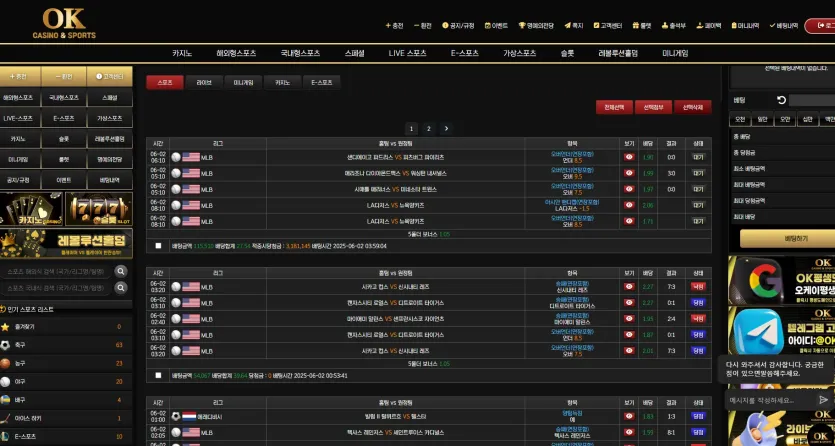Click the red 선택삭제 delete button
Screen dimensions: 835x446
click(x=692, y=107)
